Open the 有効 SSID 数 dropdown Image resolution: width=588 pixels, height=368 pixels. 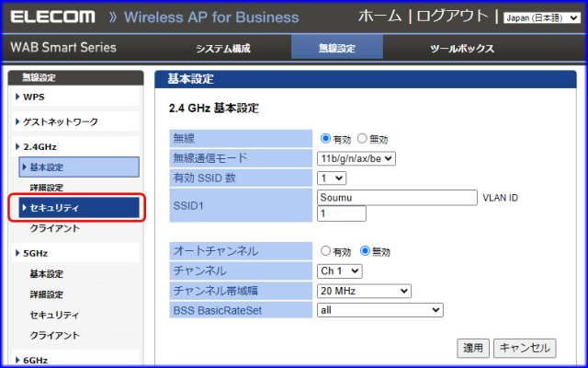(x=331, y=178)
